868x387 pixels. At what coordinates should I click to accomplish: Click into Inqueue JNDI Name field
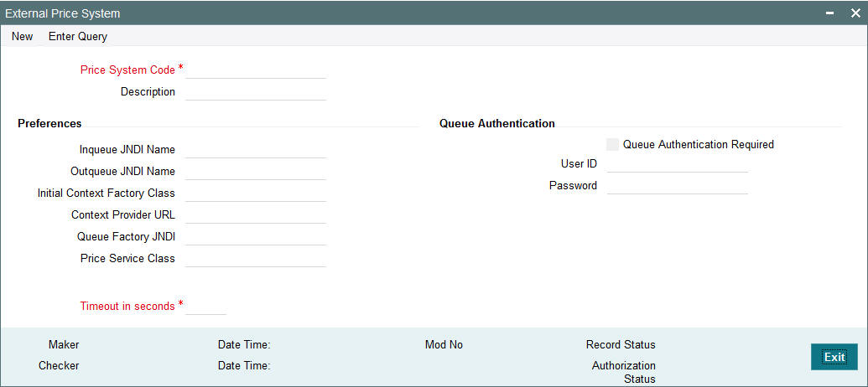click(256, 150)
